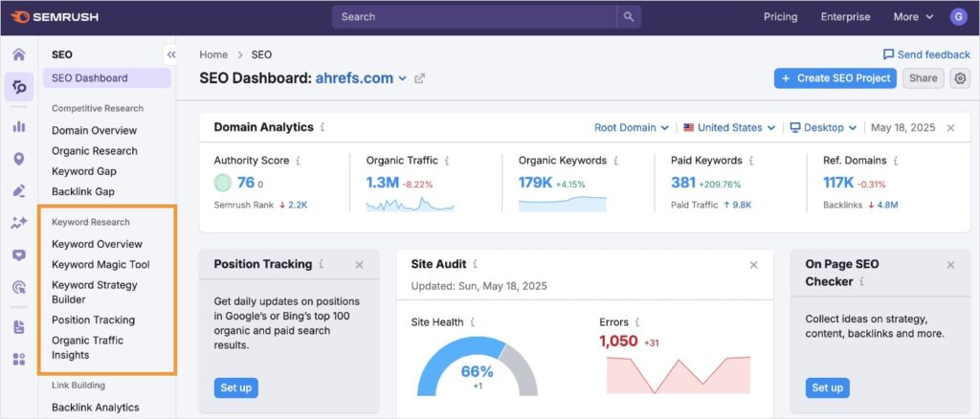
Task: Open ahrefs.com in external link icon
Action: click(420, 78)
